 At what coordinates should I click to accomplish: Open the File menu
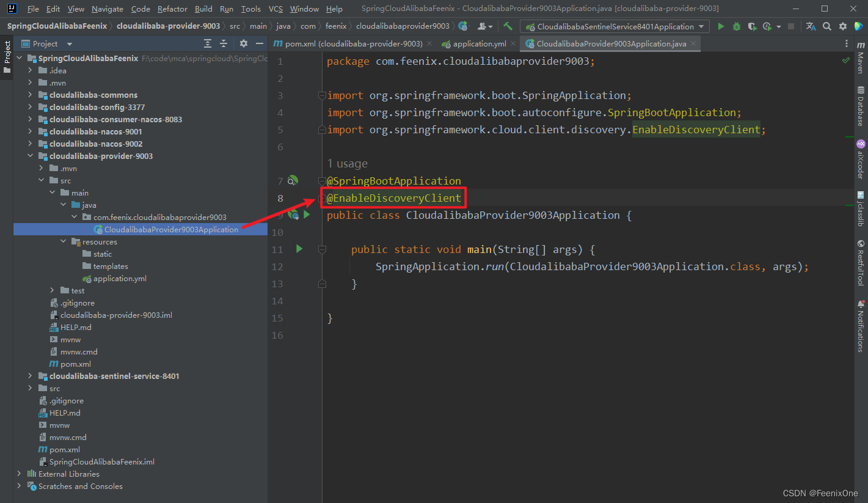click(33, 9)
